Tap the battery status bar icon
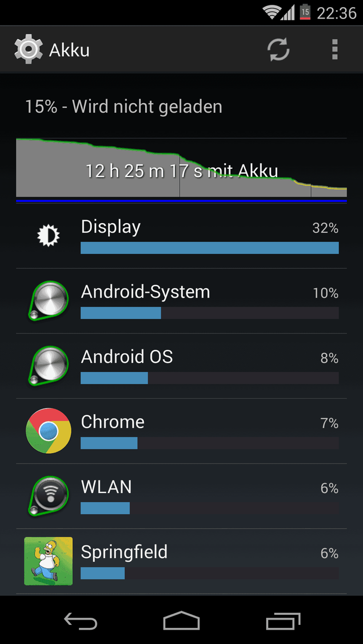This screenshot has width=363, height=644. (305, 13)
